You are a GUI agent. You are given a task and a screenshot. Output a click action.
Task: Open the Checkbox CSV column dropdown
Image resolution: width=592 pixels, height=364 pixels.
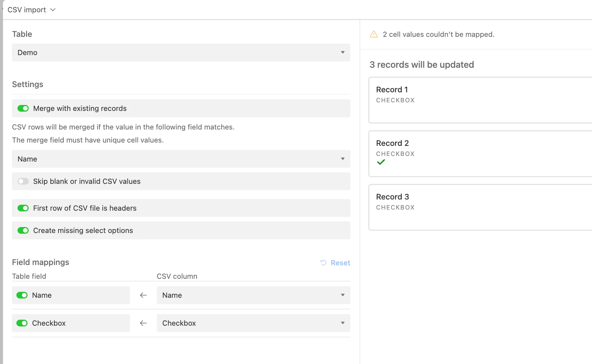pos(253,323)
